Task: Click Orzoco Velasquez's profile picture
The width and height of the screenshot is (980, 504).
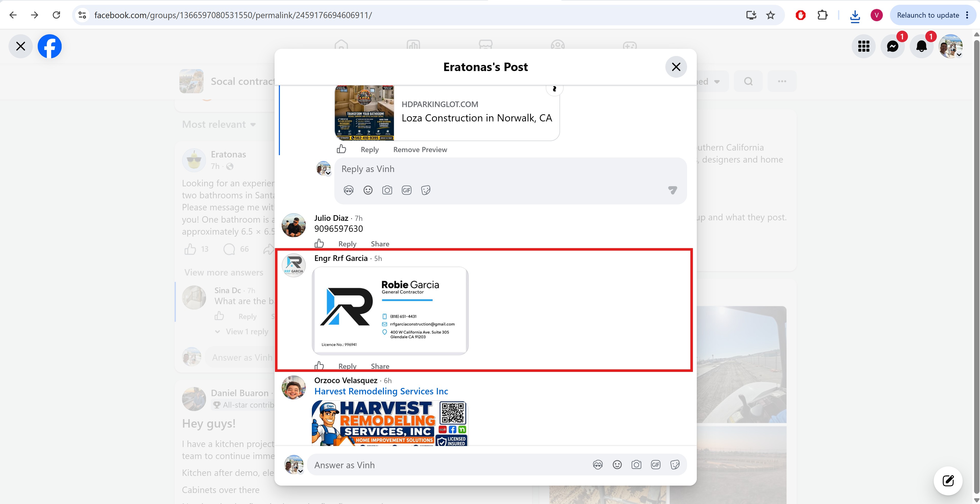Action: point(293,388)
